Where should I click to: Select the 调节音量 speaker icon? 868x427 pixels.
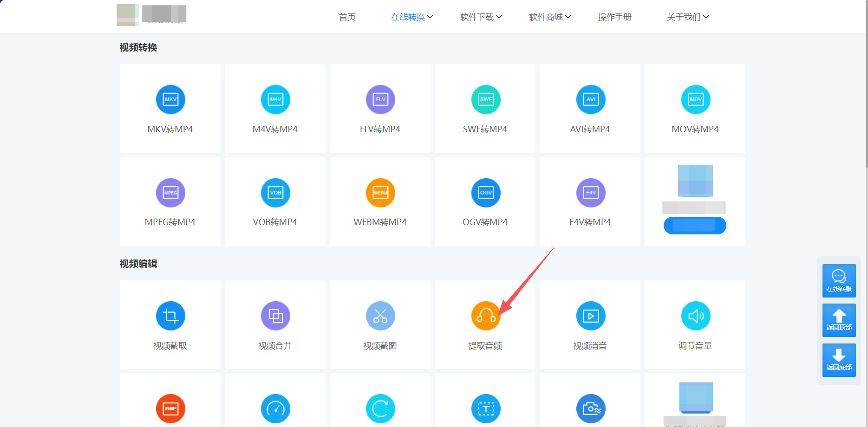tap(696, 316)
